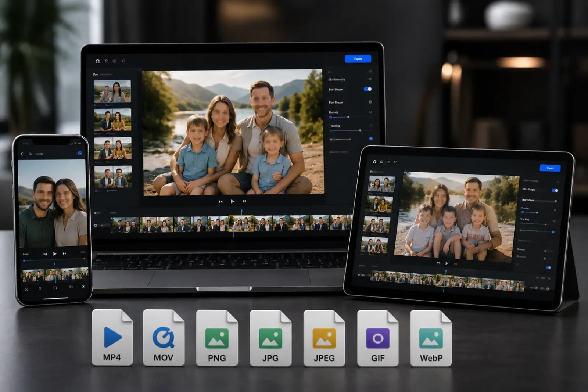This screenshot has width=588, height=392.
Task: Toggle the bottom blue switch in the tablet panel
Action: [549, 267]
